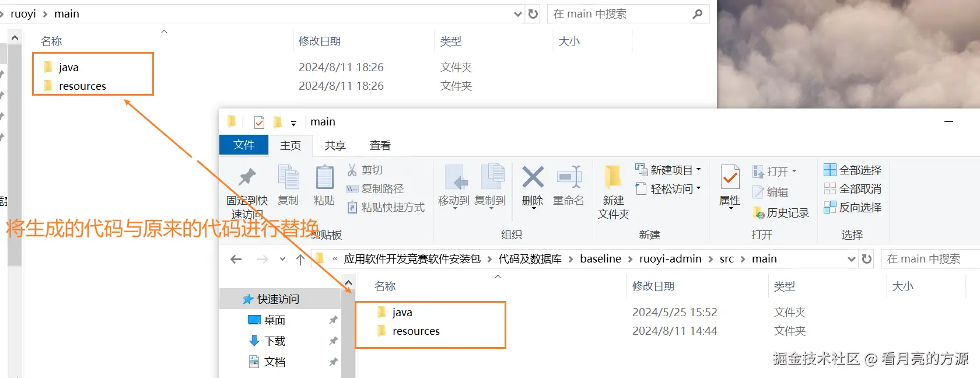Click the Back arrow in front window
The image size is (980, 378).
pos(236,259)
